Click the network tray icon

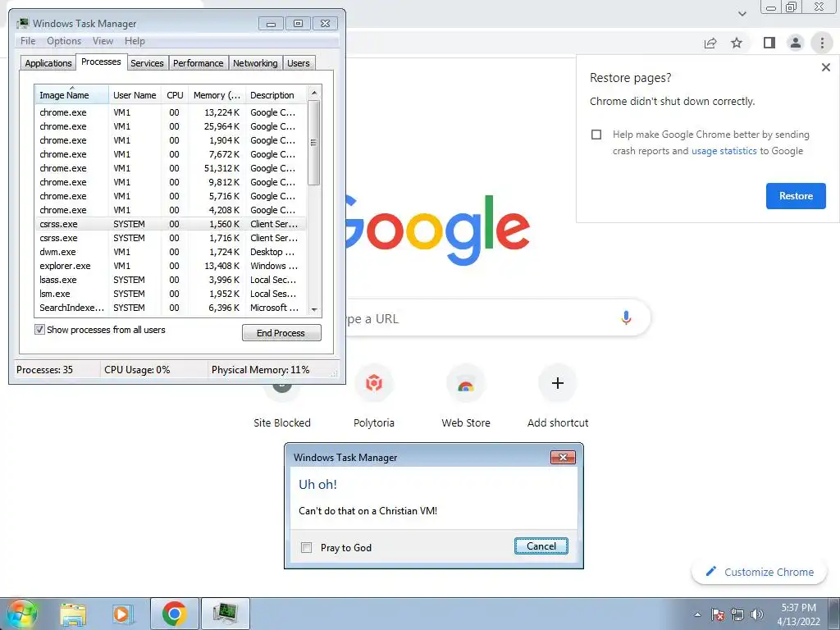(x=737, y=614)
